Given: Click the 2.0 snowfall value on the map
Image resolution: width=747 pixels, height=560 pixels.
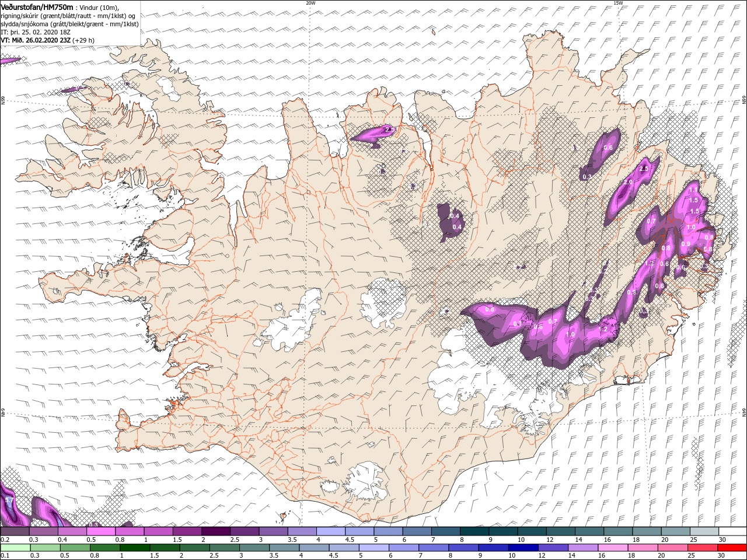Looking at the screenshot, I should (x=628, y=182).
